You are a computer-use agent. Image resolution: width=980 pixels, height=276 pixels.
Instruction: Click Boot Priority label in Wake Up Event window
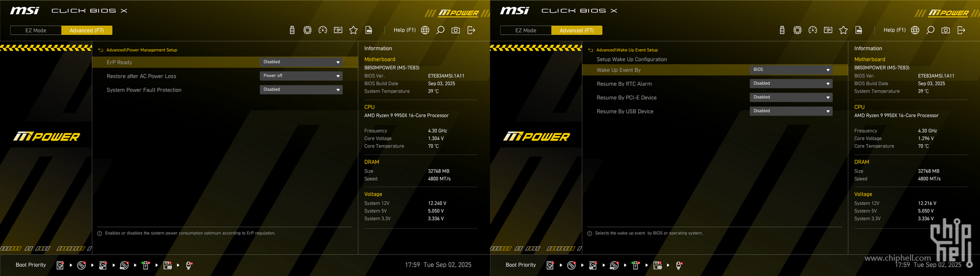[521, 265]
